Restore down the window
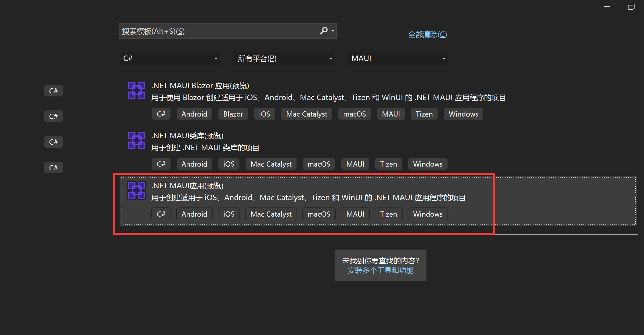This screenshot has height=335, width=644. click(x=631, y=6)
